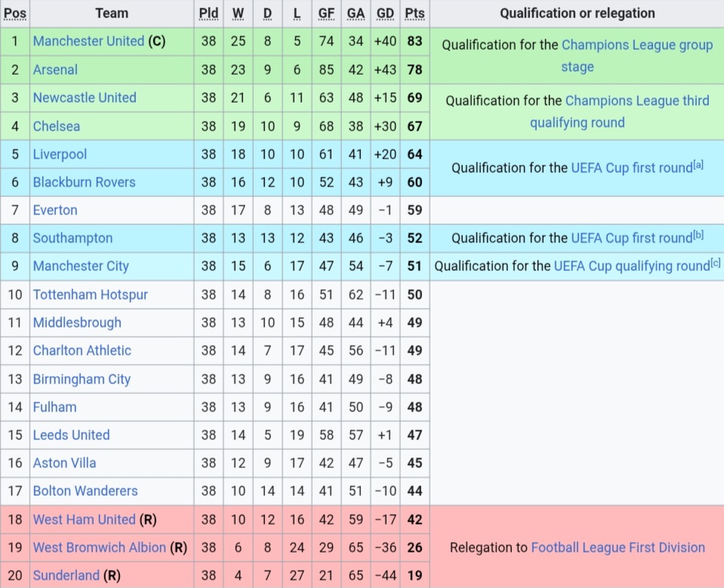Open the Southampton link
This screenshot has height=588, width=724.
point(72,239)
